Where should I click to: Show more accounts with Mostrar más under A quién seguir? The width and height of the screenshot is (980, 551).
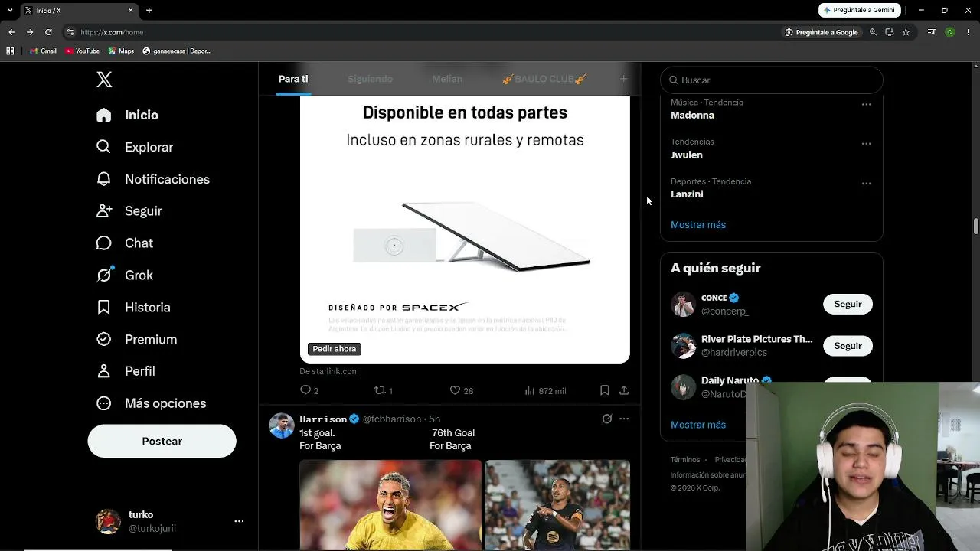698,425
